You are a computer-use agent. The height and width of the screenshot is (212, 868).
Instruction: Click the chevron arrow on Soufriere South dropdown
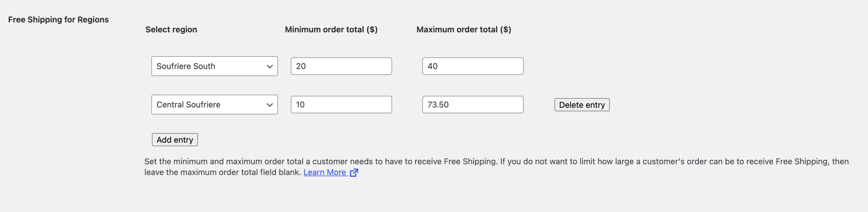(x=270, y=67)
